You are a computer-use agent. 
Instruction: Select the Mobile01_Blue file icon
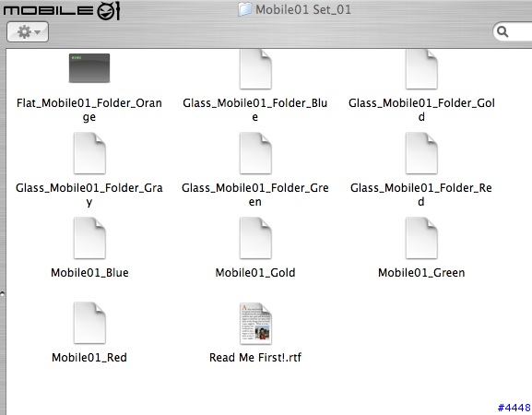89,238
